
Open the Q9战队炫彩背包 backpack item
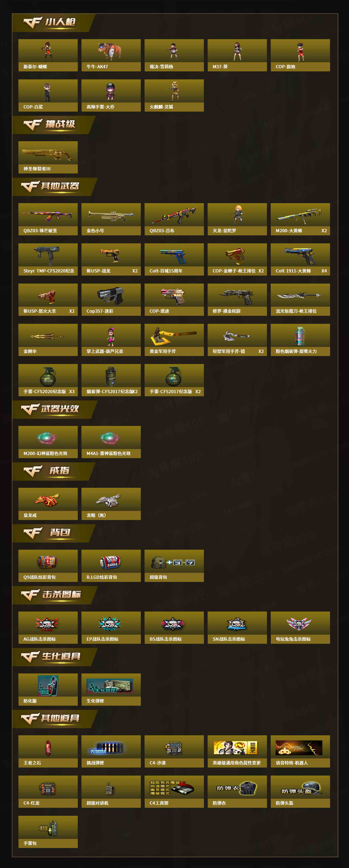coord(48,566)
